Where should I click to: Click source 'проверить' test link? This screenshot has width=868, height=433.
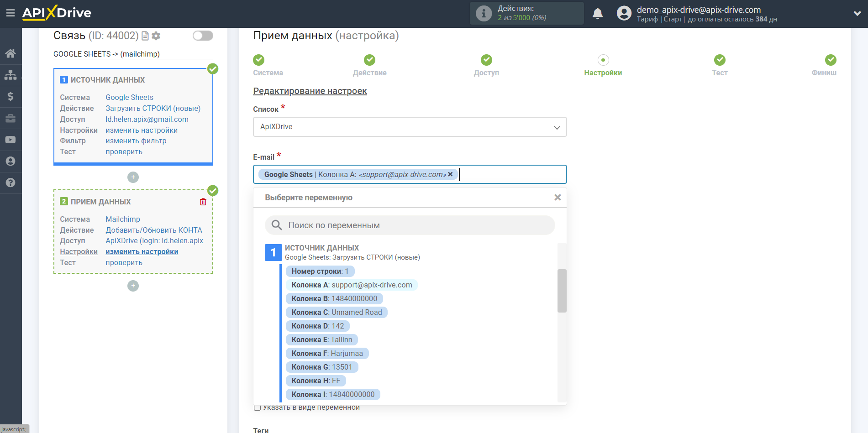click(124, 151)
